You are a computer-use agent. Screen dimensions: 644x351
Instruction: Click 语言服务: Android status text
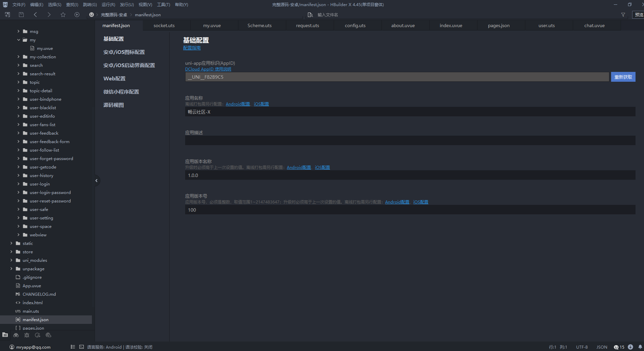(104, 347)
